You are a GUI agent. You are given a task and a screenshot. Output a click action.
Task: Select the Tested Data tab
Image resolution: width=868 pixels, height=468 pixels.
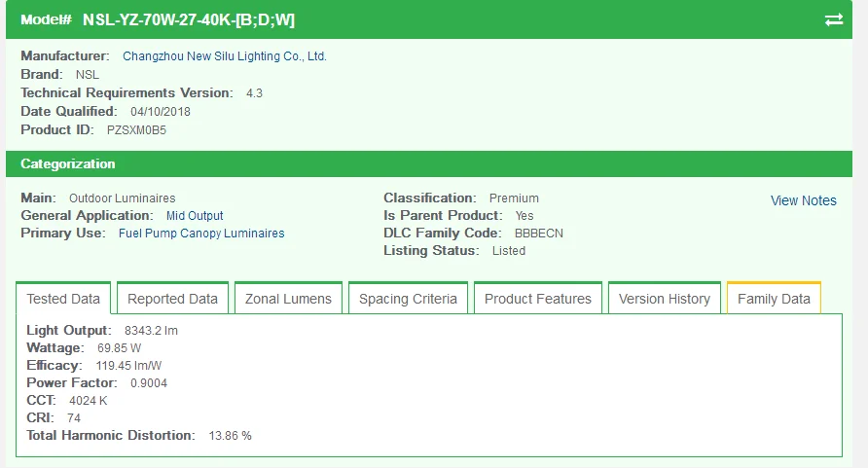(x=63, y=299)
